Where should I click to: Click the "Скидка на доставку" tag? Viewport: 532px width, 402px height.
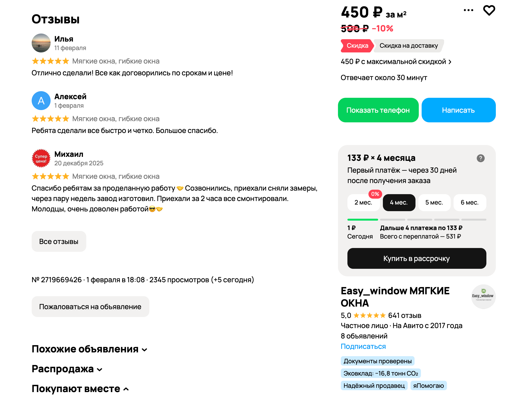tap(408, 46)
